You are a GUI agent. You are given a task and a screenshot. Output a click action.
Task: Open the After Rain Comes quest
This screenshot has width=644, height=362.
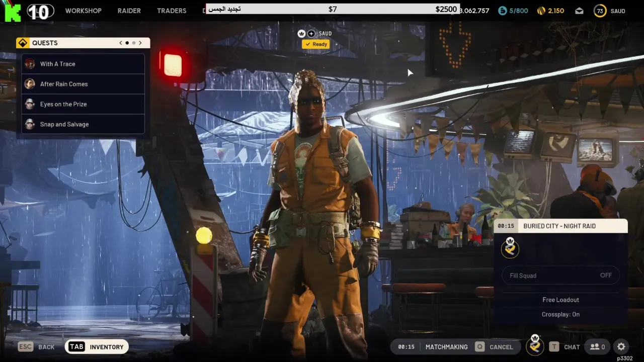pyautogui.click(x=83, y=84)
